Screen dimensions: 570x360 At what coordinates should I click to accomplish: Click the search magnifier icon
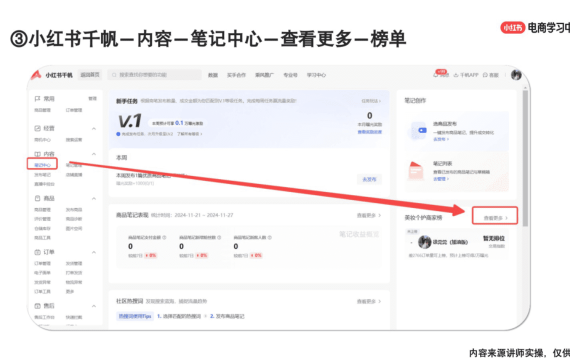click(x=114, y=75)
